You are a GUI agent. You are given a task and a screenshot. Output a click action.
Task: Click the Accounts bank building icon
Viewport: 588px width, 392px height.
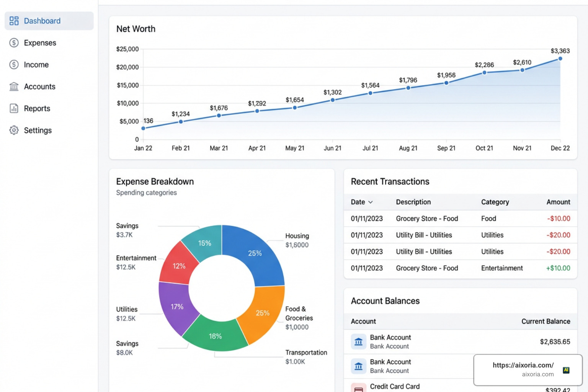point(14,87)
